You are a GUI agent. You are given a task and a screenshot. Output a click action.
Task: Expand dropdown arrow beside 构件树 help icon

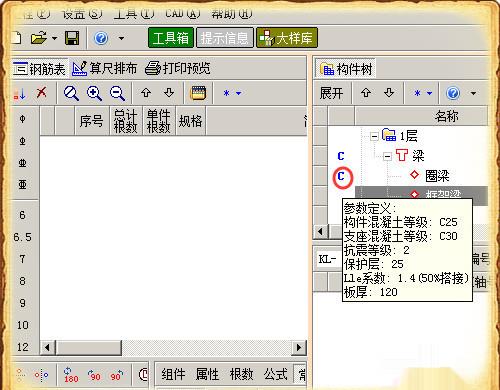(x=473, y=93)
